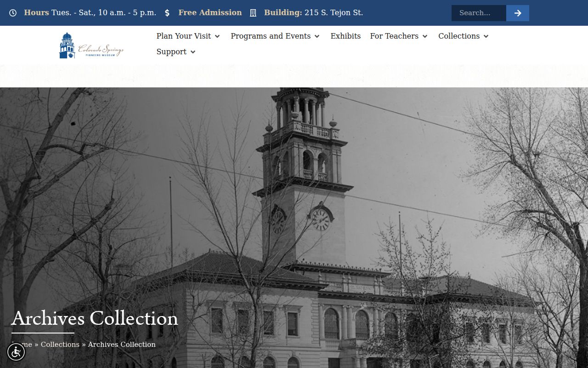Click the Hours Tues. - Sat. text
The width and height of the screenshot is (588, 368).
point(90,12)
